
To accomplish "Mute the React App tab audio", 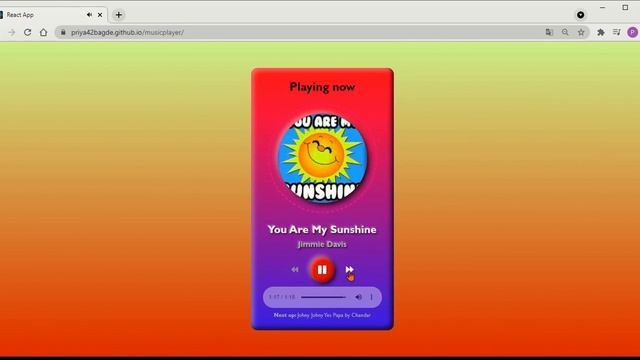I will coord(89,15).
